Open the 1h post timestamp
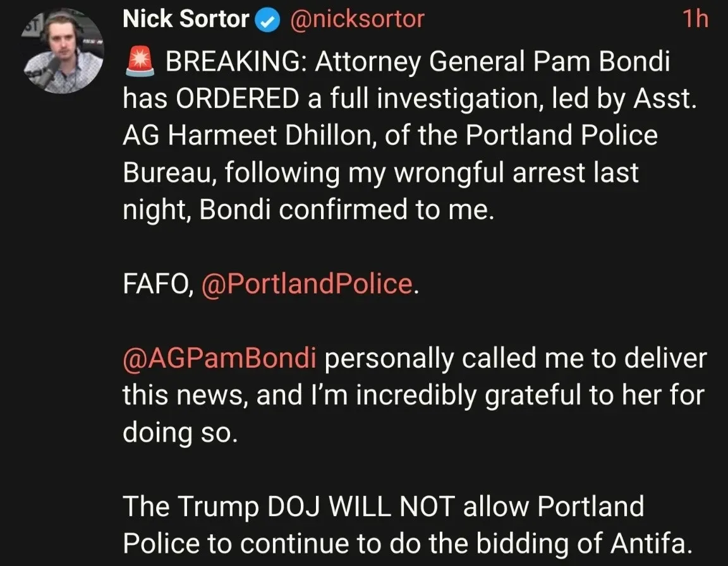Image resolution: width=728 pixels, height=566 pixels. (695, 20)
